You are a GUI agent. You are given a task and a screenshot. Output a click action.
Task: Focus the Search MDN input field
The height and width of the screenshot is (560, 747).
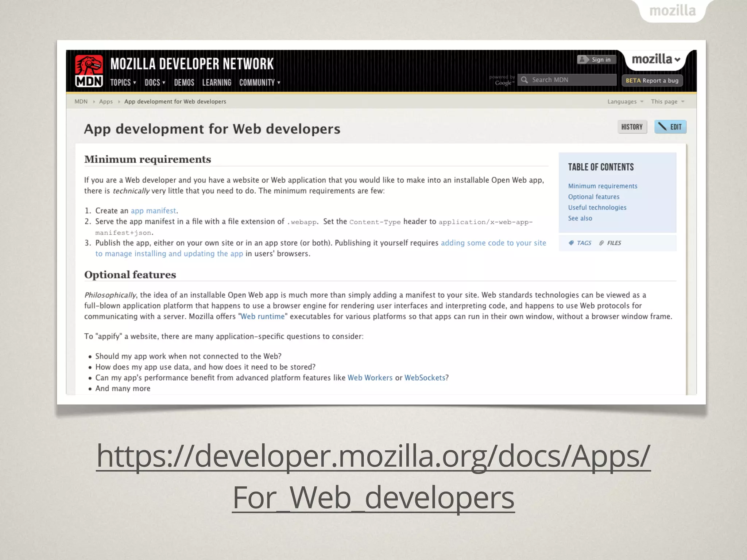567,79
